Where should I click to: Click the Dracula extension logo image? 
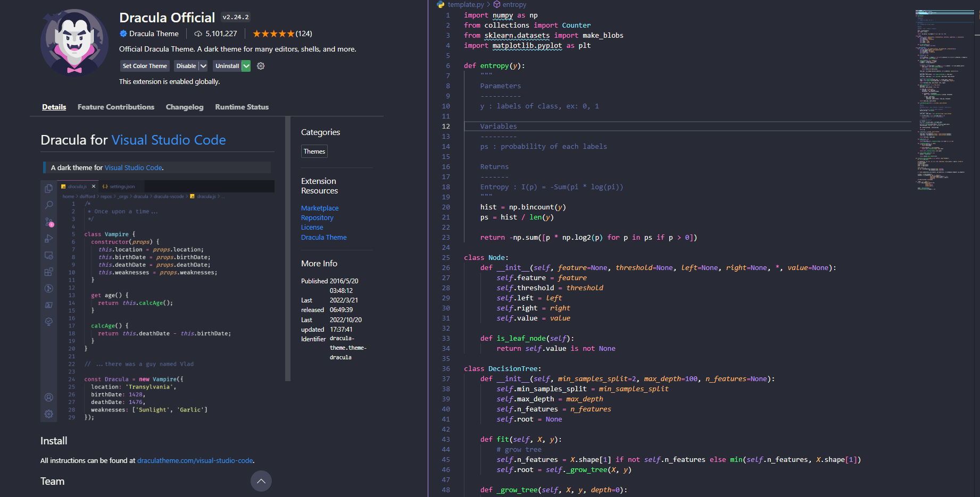tap(74, 43)
